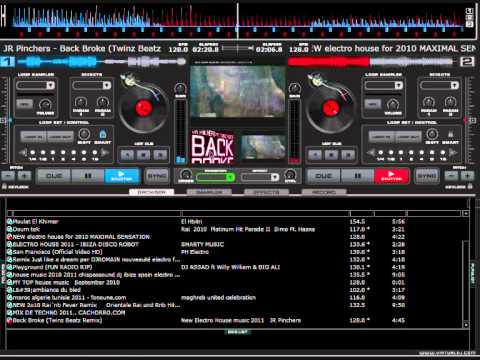Image resolution: width=480 pixels, height=360 pixels.
Task: Trigger hot cue 1 on deck 2
Action: tap(315, 155)
